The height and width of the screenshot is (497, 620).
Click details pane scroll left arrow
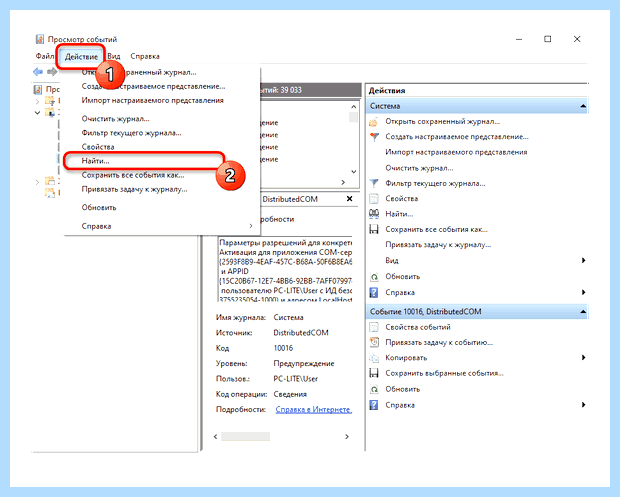point(215,437)
